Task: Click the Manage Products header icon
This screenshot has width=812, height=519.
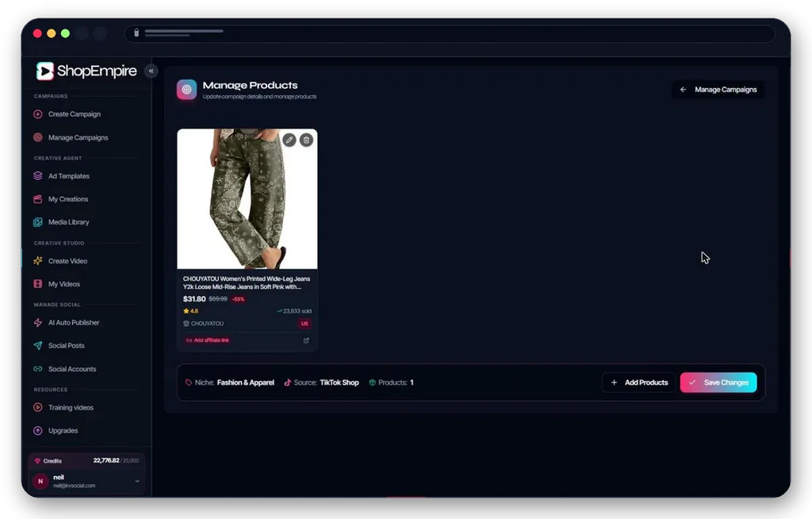Action: click(186, 90)
